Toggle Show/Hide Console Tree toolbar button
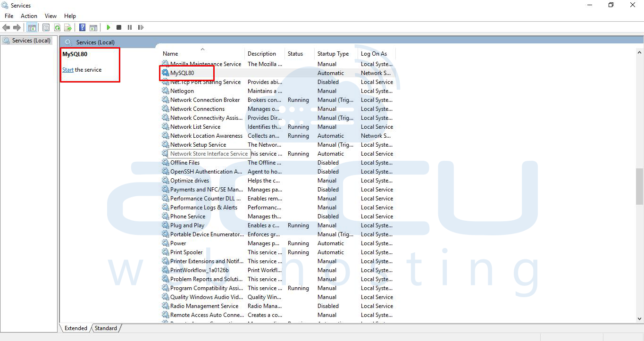Screen dimensions: 644x341 [x=32, y=27]
